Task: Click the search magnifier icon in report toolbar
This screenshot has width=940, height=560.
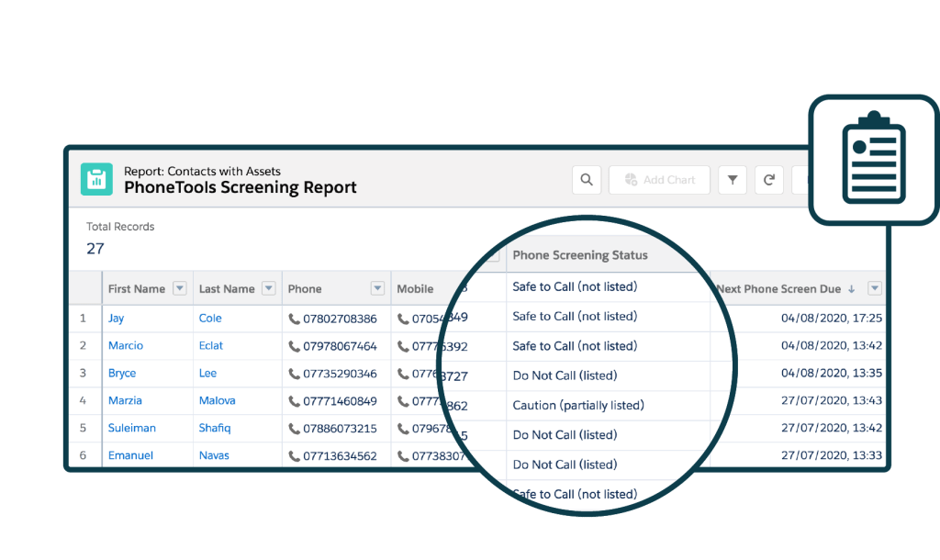Action: pyautogui.click(x=587, y=180)
